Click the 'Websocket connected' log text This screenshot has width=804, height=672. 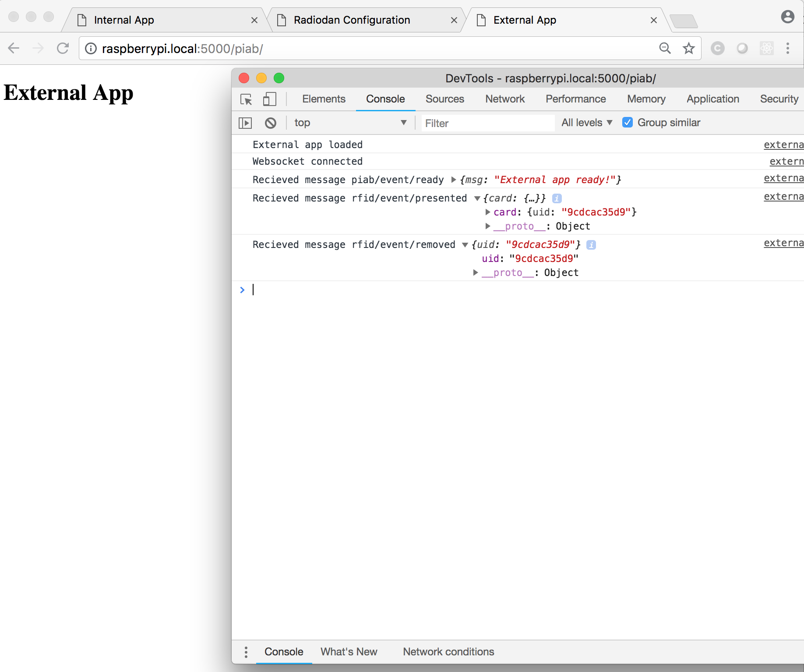(x=307, y=162)
